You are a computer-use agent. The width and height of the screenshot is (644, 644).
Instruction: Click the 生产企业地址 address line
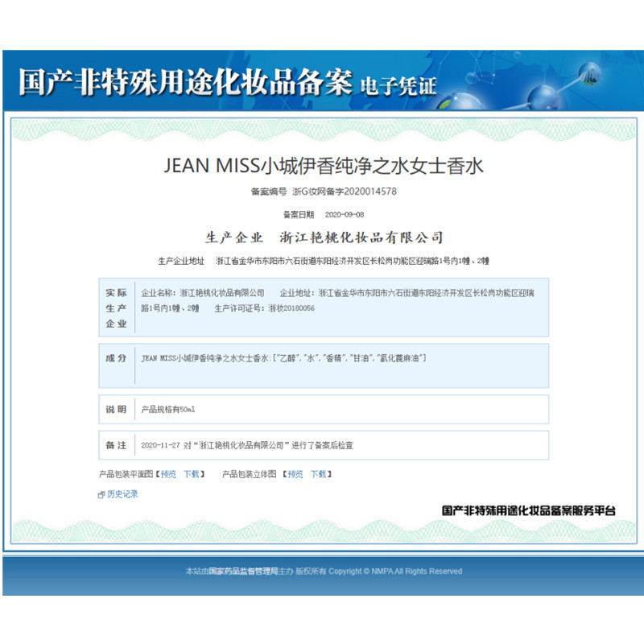pyautogui.click(x=324, y=261)
